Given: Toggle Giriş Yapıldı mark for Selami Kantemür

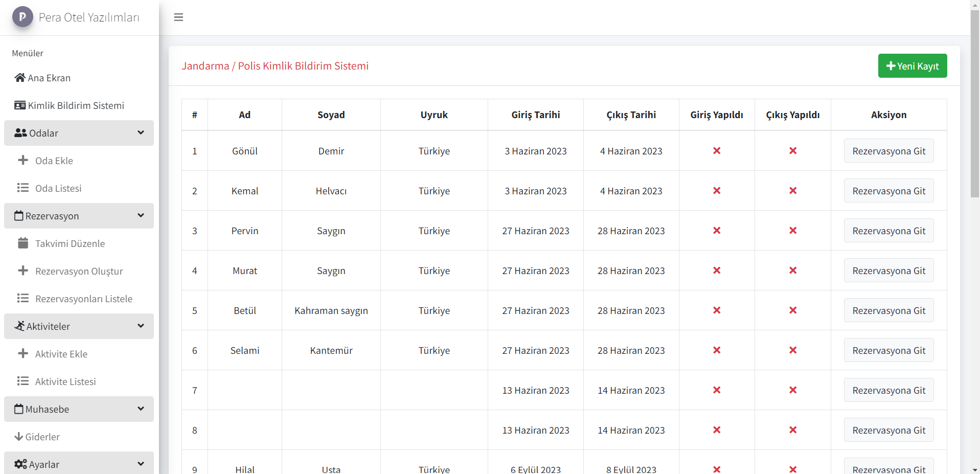Looking at the screenshot, I should 716,350.
